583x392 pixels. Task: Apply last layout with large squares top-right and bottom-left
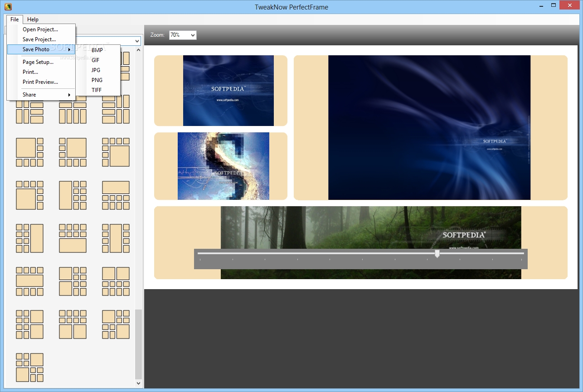click(30, 368)
